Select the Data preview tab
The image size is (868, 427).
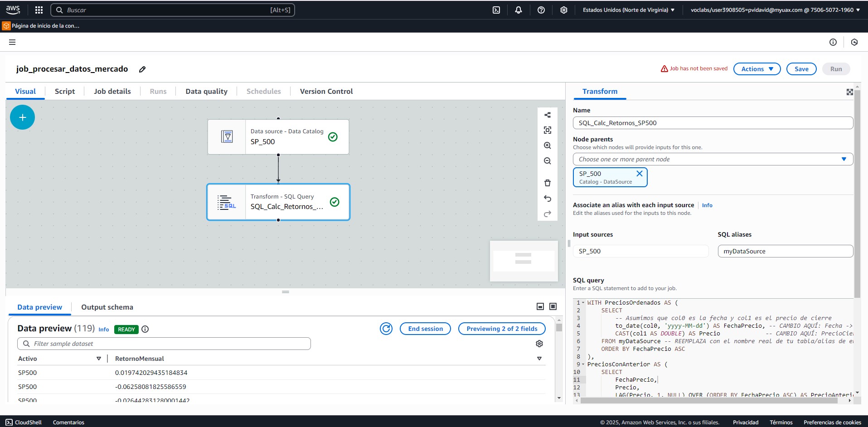(x=40, y=307)
